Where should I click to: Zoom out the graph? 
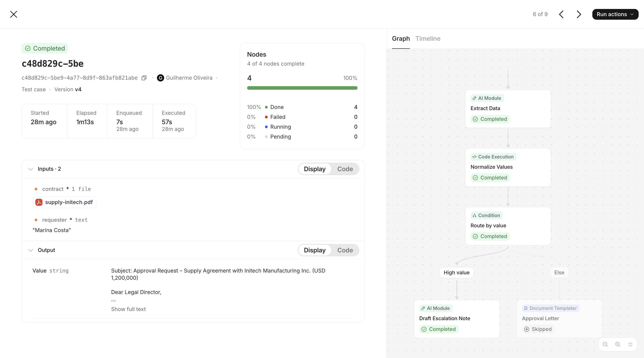(x=605, y=344)
